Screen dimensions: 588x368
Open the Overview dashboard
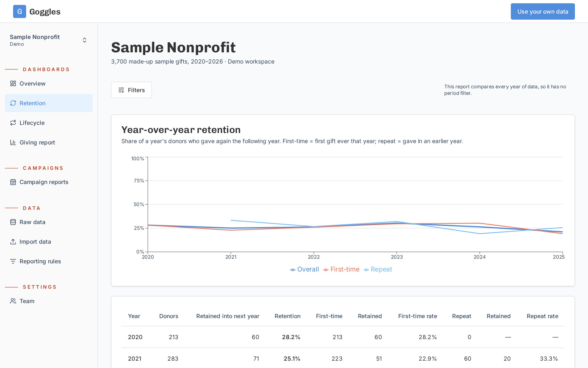pos(49,83)
